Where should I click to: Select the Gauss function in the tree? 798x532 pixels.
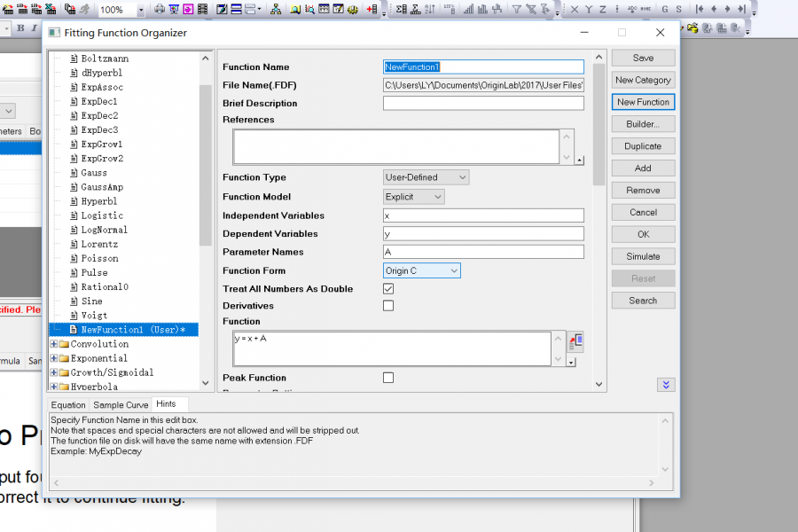94,173
